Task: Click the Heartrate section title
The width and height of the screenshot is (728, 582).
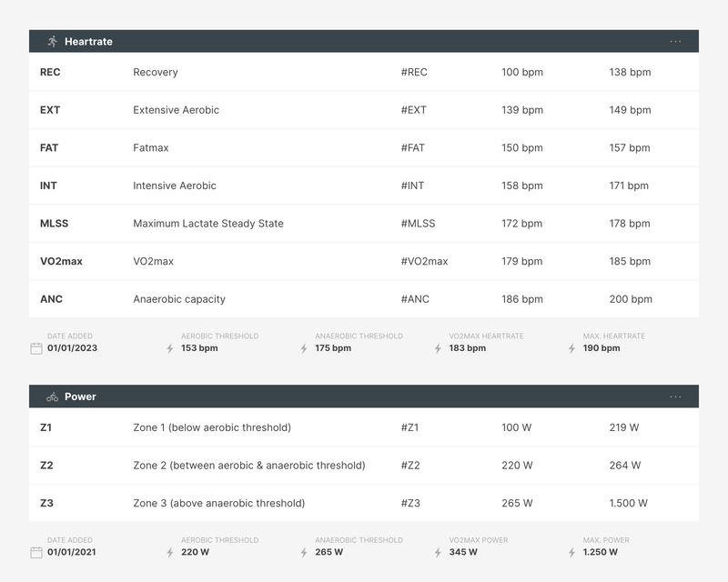Action: (x=88, y=42)
